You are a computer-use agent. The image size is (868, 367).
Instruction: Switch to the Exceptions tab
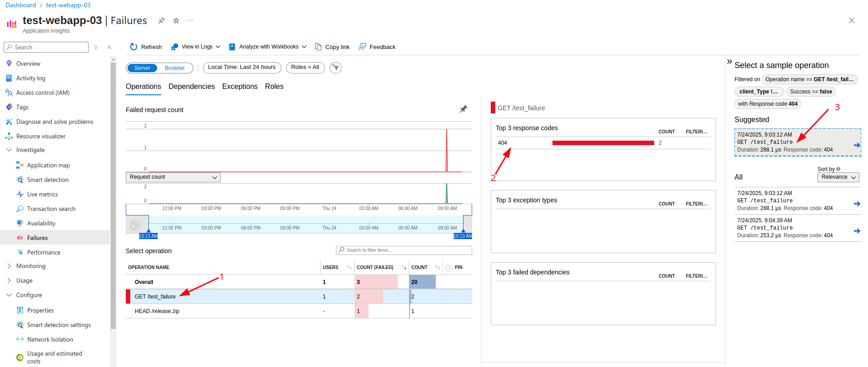[x=240, y=87]
